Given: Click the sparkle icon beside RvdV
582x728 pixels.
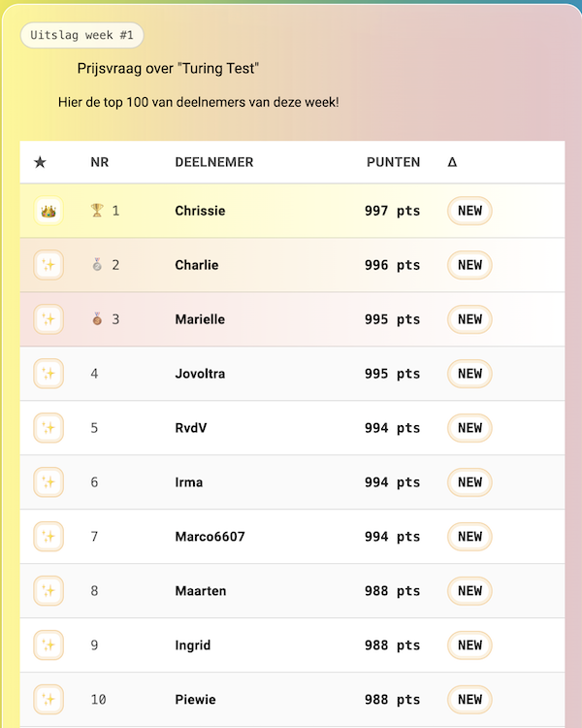Looking at the screenshot, I should [48, 428].
